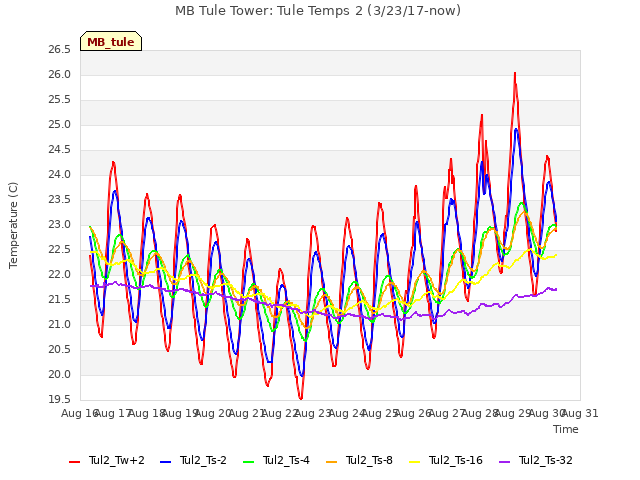The height and width of the screenshot is (480, 640).
Task: Click the green Tul2_Ts-4 legend swatch
Action: coord(248,462)
